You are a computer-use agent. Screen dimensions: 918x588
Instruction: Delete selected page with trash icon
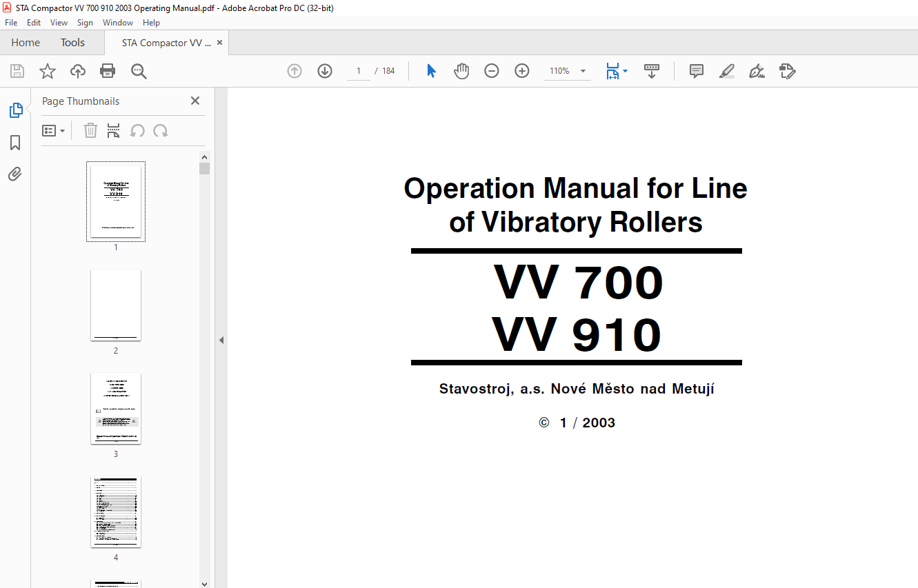coord(90,130)
